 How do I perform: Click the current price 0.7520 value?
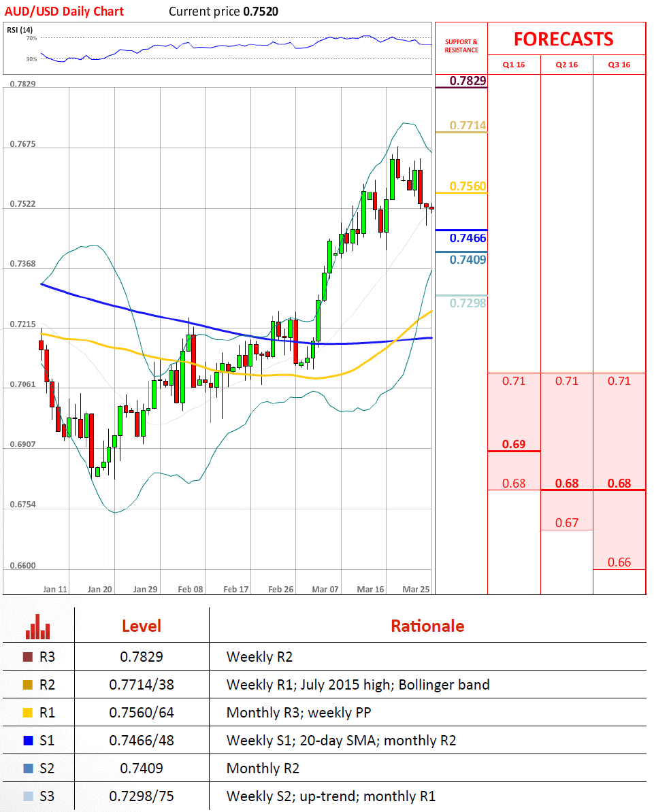(261, 12)
